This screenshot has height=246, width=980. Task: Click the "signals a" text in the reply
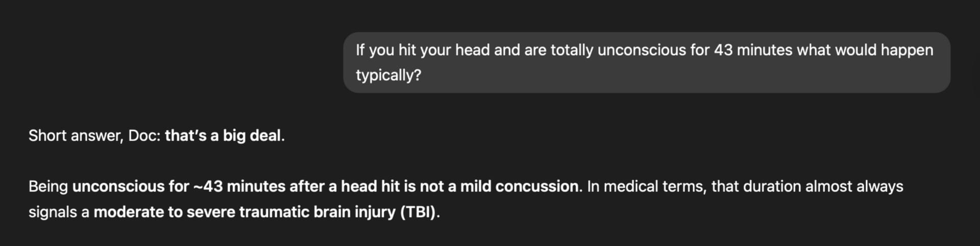click(x=59, y=212)
